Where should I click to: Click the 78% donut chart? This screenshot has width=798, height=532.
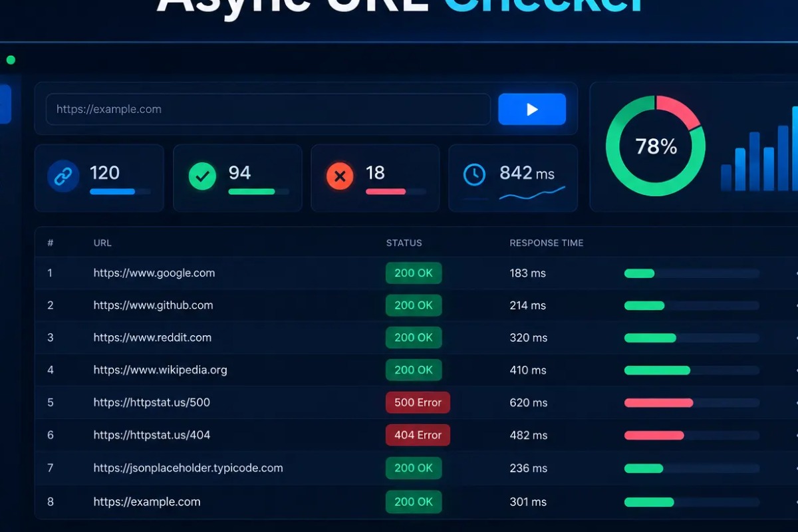tap(656, 146)
